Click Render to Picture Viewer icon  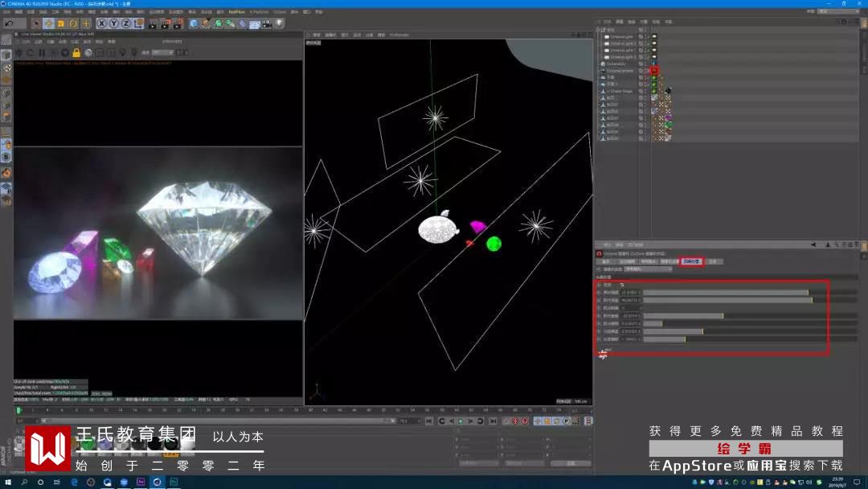(166, 24)
